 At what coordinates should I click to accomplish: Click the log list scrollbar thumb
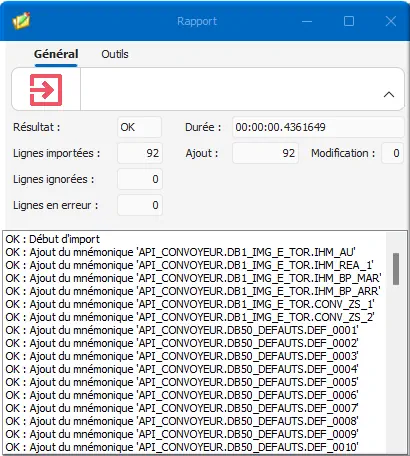click(396, 269)
